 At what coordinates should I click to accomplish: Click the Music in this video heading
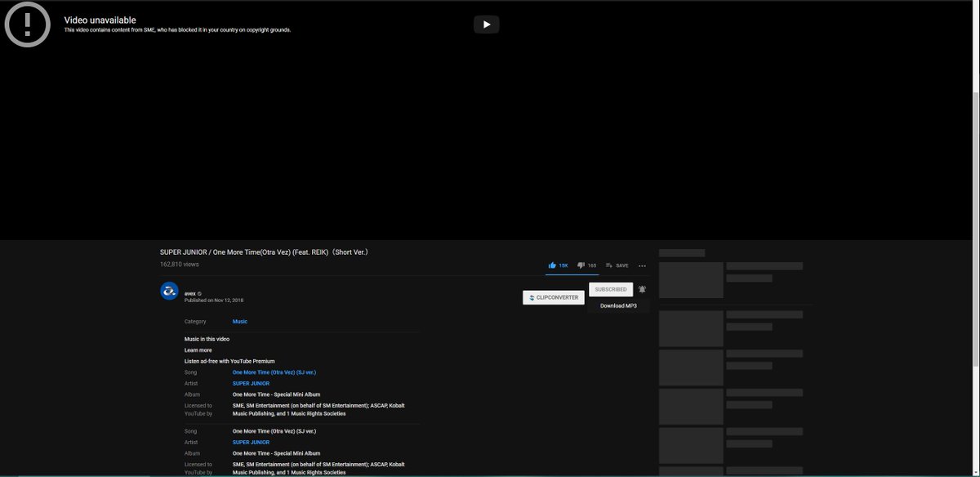[207, 339]
